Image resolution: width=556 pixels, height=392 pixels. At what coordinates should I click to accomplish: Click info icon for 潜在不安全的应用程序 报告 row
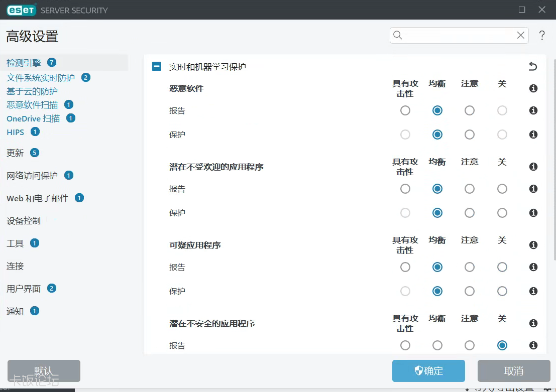click(533, 345)
